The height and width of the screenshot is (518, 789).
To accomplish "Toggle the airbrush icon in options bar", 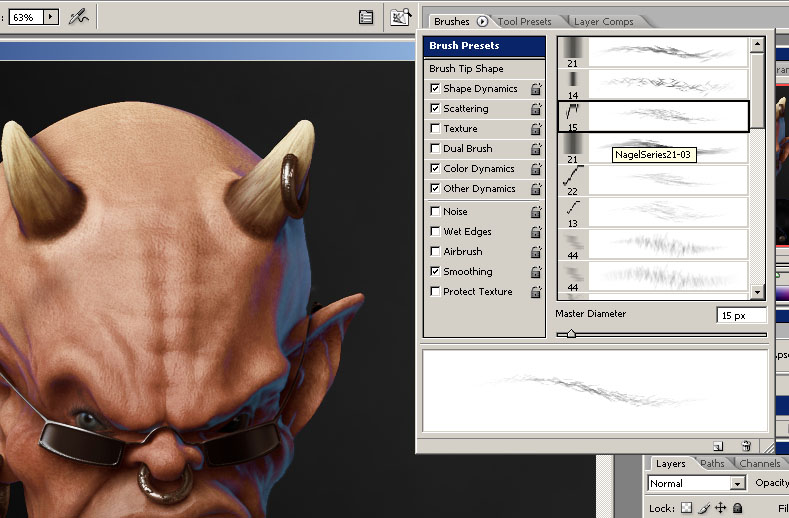I will click(78, 17).
